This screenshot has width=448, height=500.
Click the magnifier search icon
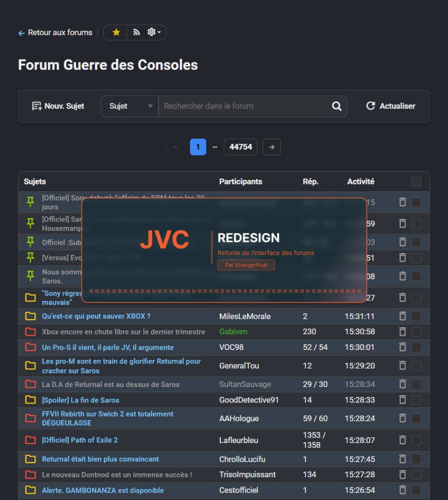pos(336,106)
